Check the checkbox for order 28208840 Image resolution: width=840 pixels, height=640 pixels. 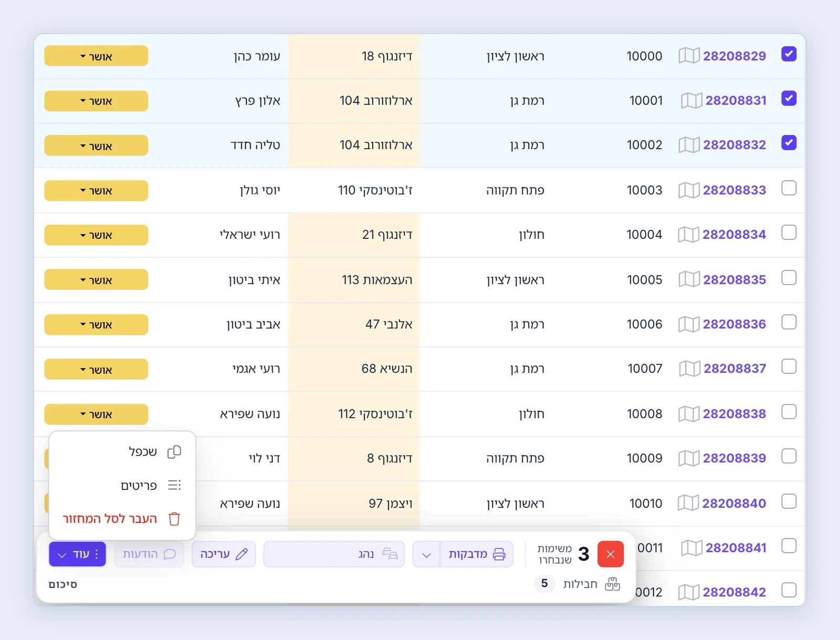tap(789, 501)
